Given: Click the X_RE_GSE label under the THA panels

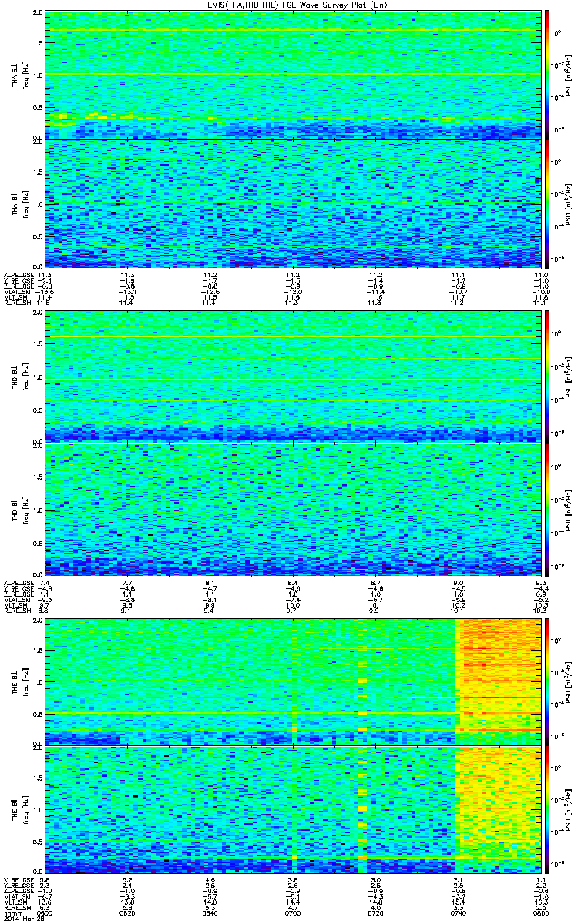Looking at the screenshot, I should pos(17,275).
